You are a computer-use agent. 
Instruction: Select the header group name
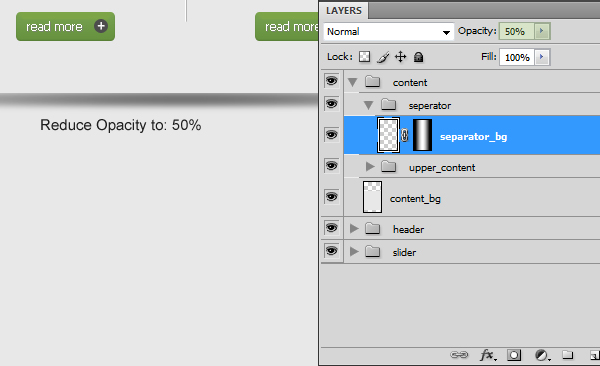point(408,229)
